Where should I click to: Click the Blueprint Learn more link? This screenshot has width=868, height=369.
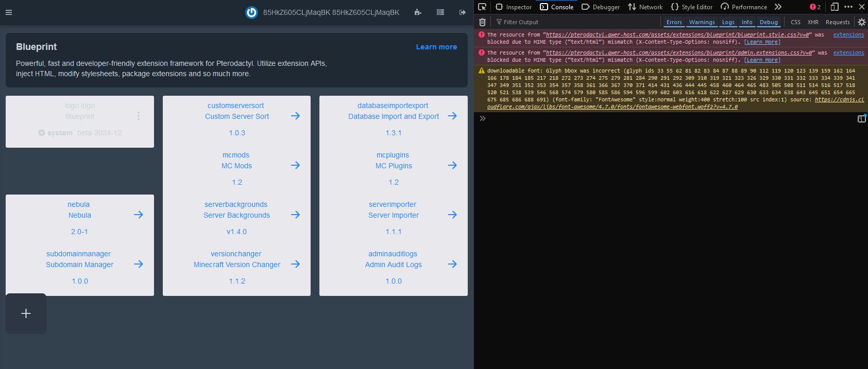[x=436, y=47]
